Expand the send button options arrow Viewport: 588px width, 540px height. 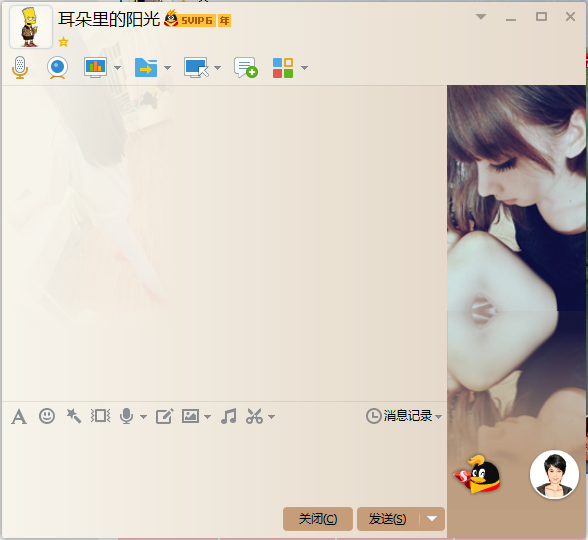tap(432, 519)
